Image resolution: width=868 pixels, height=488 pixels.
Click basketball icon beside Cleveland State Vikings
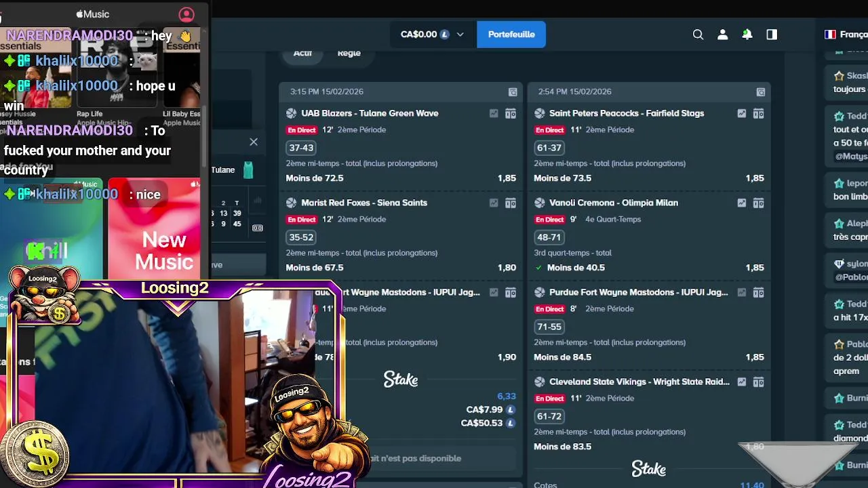pos(540,382)
